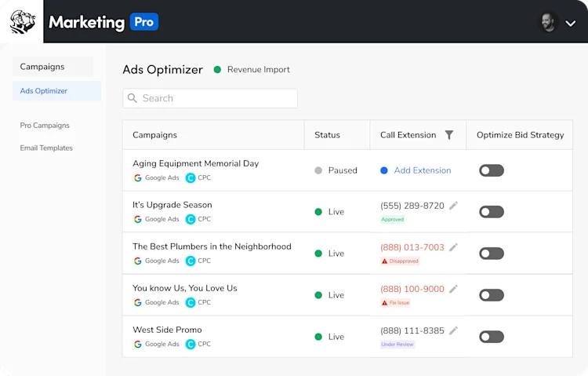Edit the (888) 013-7003 extension pencil
588x376 pixels.
(453, 247)
